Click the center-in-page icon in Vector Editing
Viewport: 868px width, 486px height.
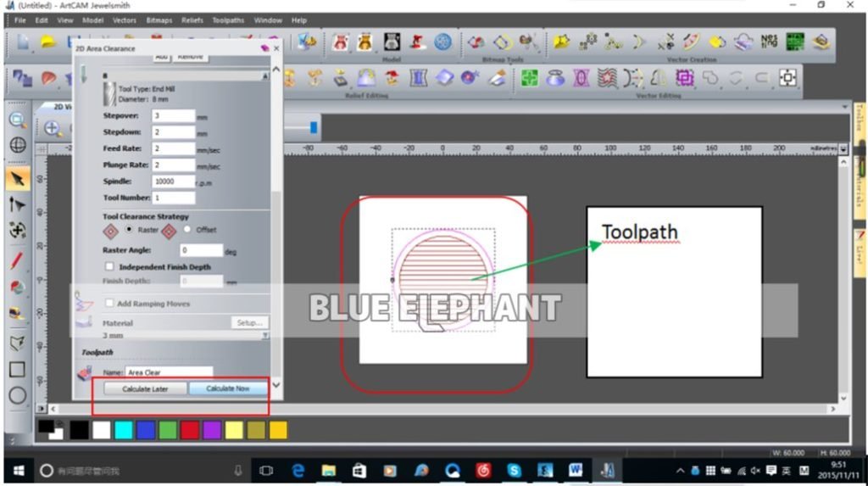point(787,77)
